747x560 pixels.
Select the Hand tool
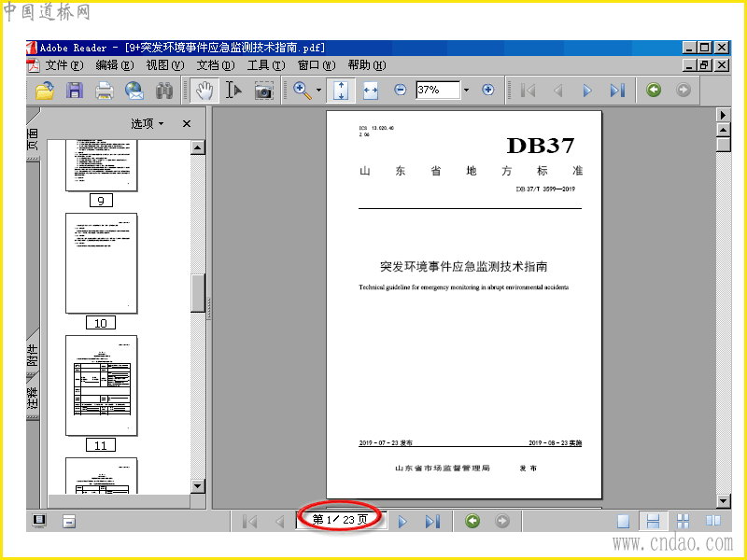click(204, 90)
